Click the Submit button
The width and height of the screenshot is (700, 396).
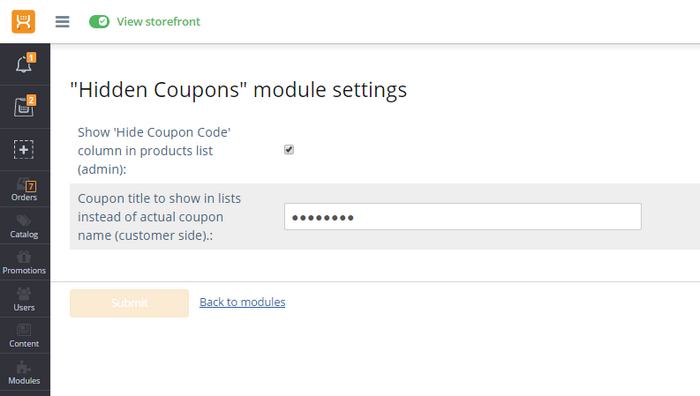coord(129,303)
